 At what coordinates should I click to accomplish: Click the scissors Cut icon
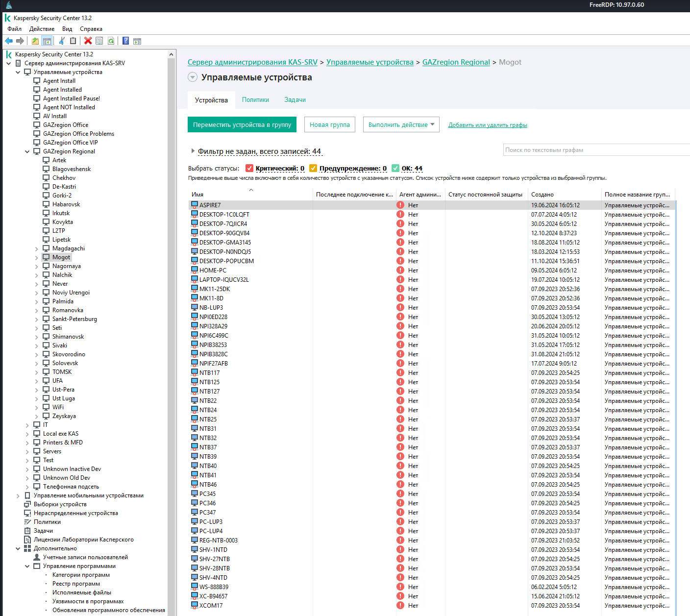(62, 41)
